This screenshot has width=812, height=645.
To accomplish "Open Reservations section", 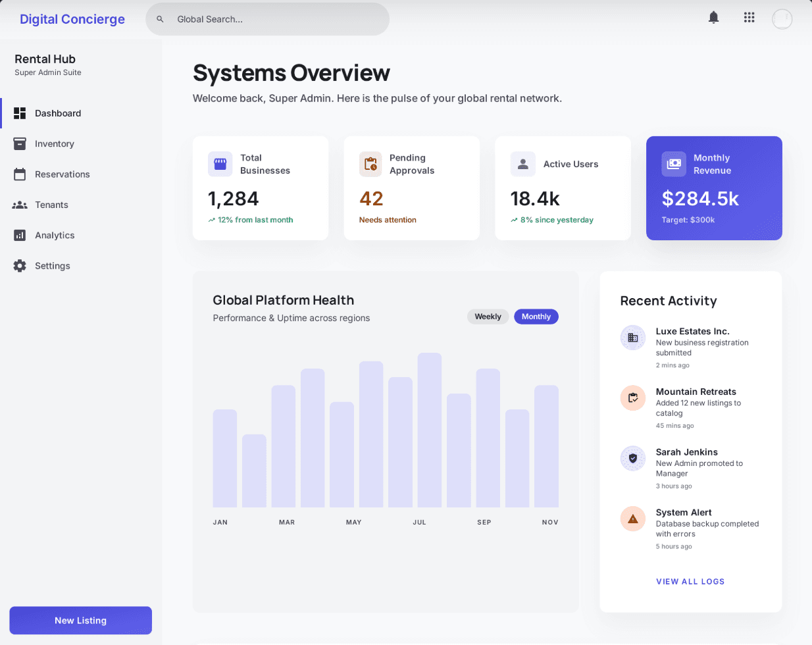I will tap(81, 174).
